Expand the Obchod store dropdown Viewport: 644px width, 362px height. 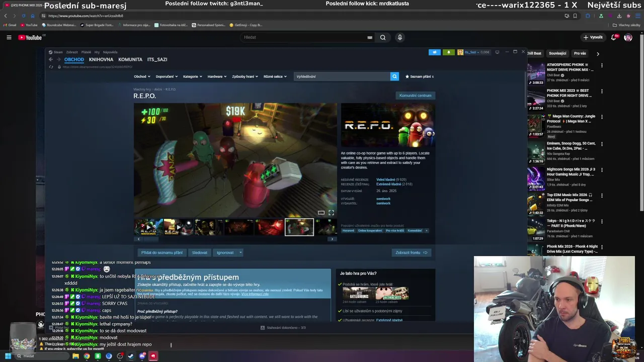[x=142, y=76]
